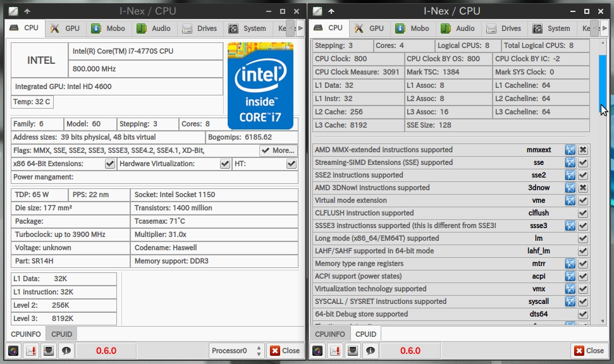Click the Socket: Intel Socket 1150 field
The height and width of the screenshot is (364, 614).
pos(214,195)
